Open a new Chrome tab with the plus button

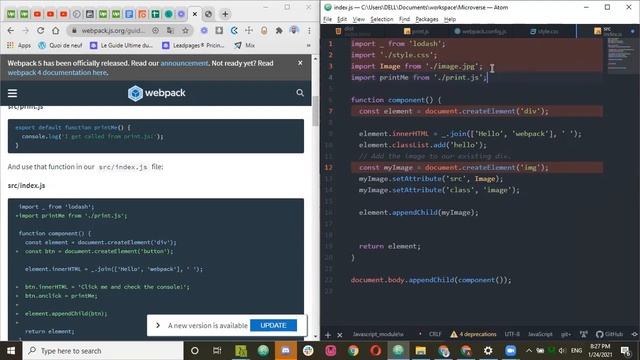(x=225, y=14)
